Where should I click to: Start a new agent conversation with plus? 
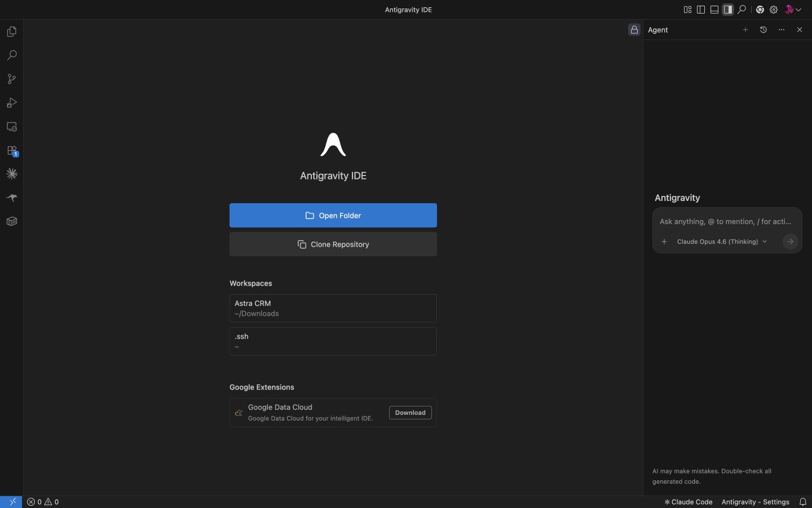coord(745,30)
